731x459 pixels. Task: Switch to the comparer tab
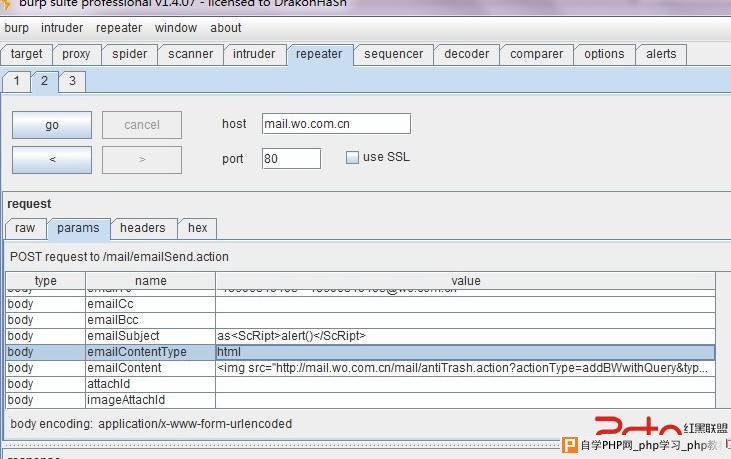point(537,54)
